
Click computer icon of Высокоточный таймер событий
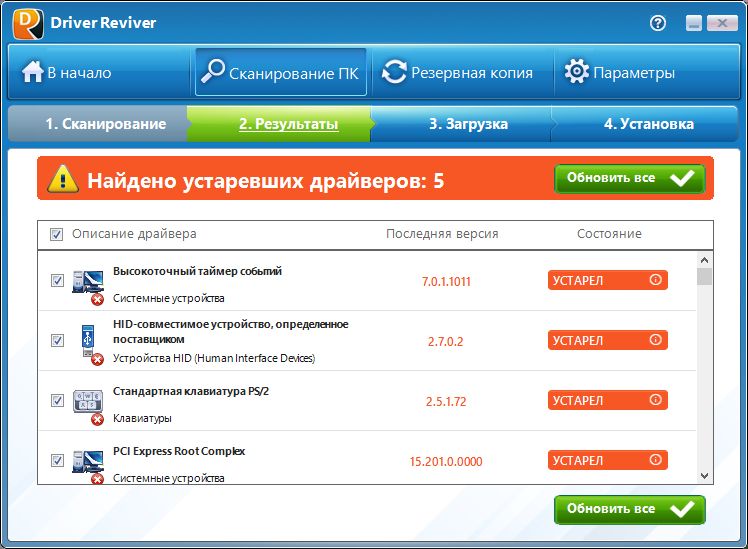pyautogui.click(x=88, y=281)
